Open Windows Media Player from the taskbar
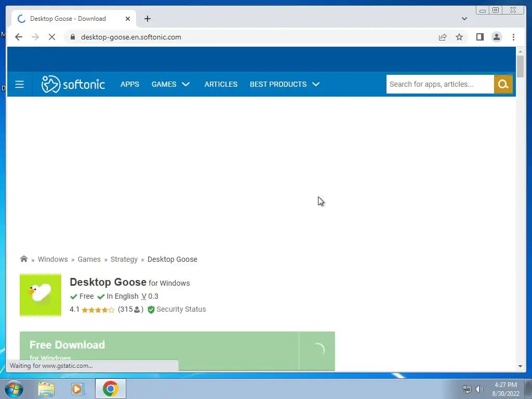Screen dimensions: 532x399 (x=78, y=389)
